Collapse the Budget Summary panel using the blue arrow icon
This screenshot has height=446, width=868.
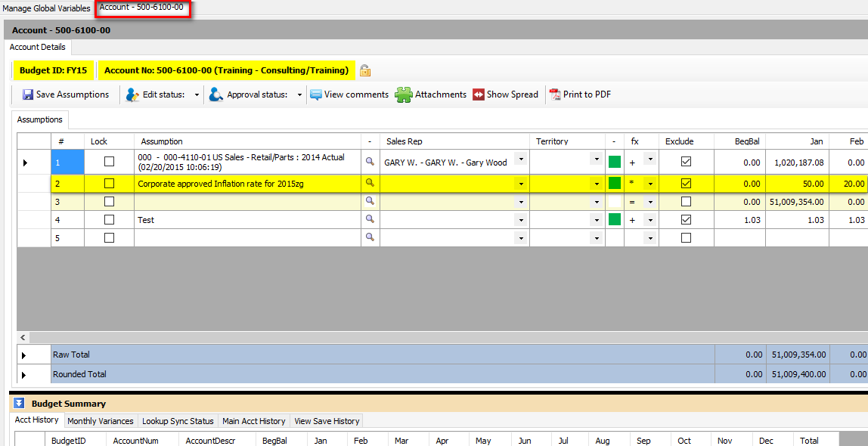[20, 404]
